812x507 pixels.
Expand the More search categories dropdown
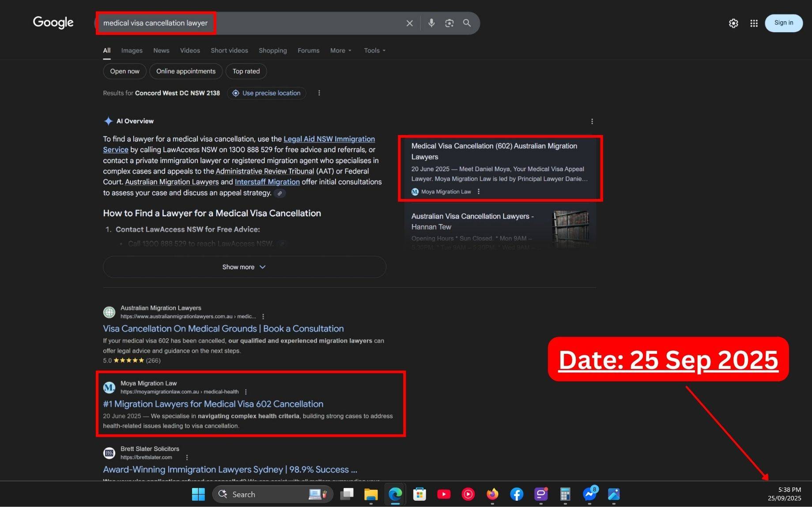click(x=340, y=50)
